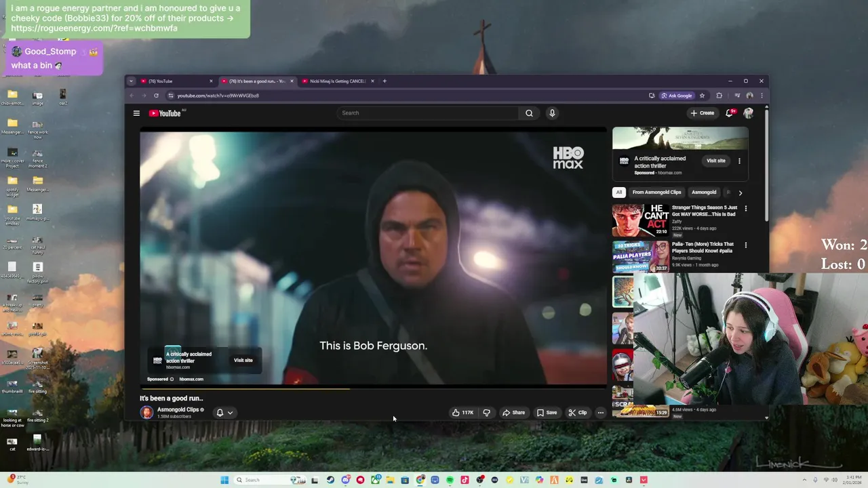This screenshot has width=868, height=488.
Task: Open the chibi-emotes desktop folder
Action: click(x=12, y=98)
